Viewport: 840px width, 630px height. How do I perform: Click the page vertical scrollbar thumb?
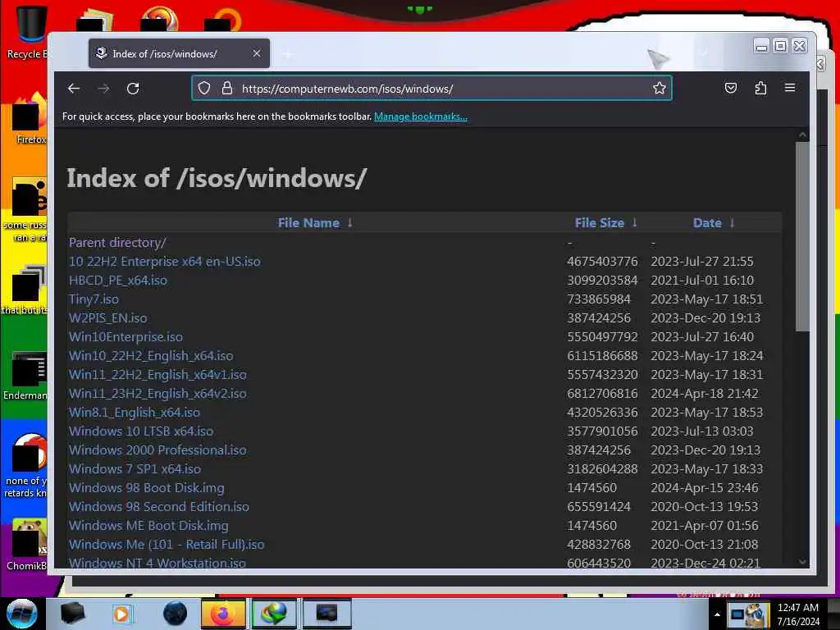pos(802,236)
